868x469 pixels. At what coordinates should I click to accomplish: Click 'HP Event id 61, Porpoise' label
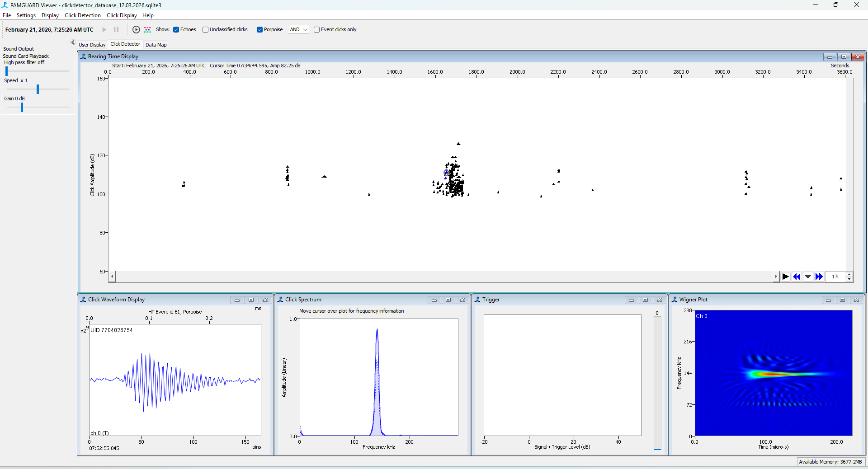tap(175, 312)
